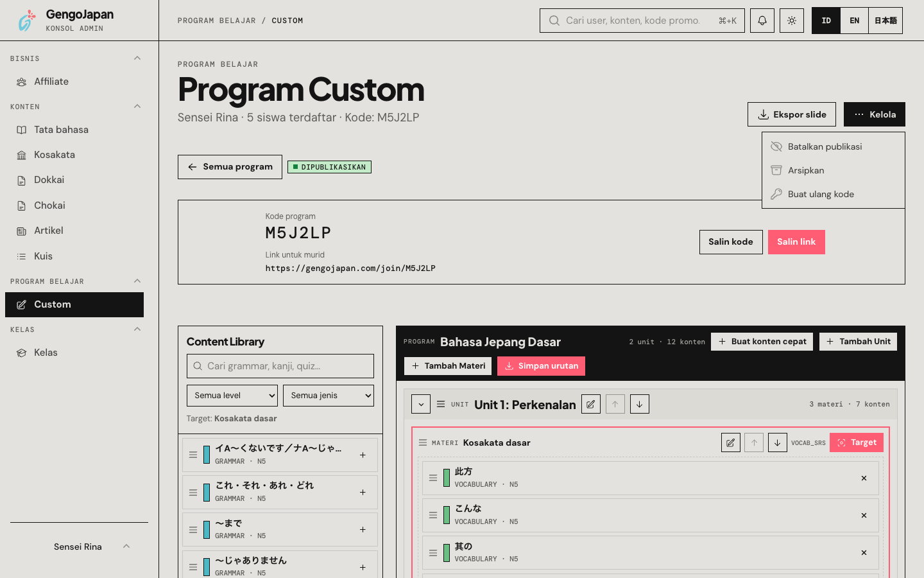Edit Unit 1: Perkenalan name pencil icon
Viewport: 924px width, 578px height.
591,404
